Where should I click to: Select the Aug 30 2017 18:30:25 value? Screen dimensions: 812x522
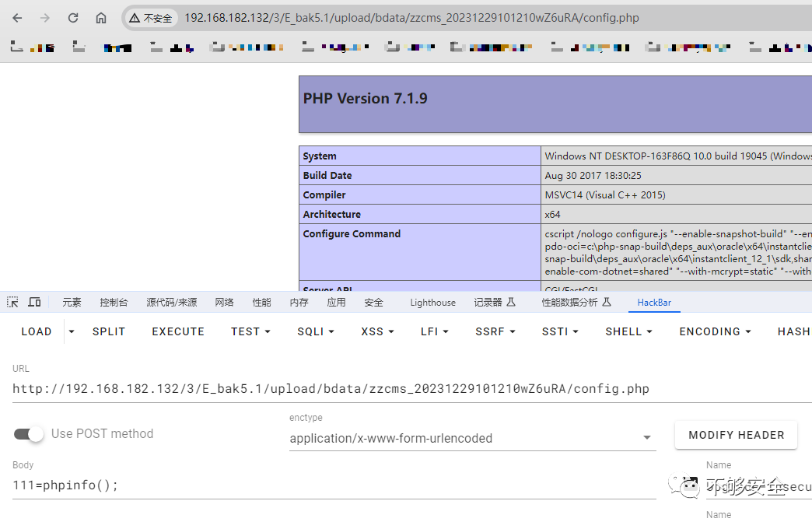(x=593, y=176)
